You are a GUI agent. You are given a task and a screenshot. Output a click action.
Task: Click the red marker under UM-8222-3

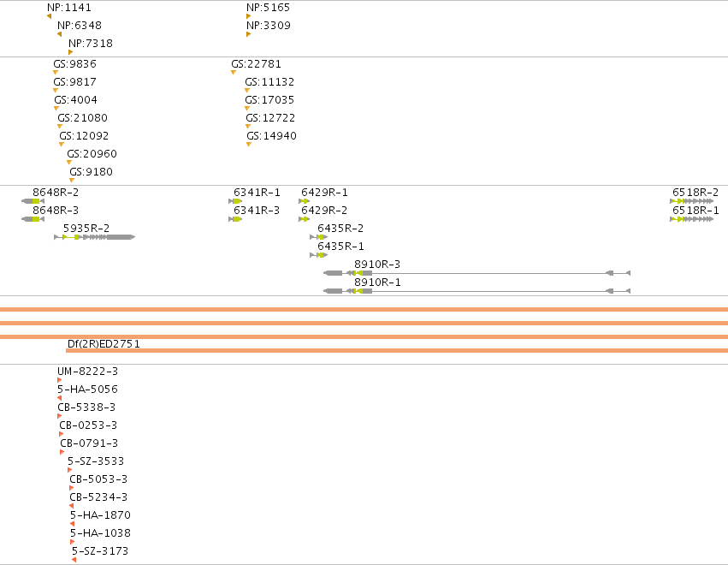point(59,380)
